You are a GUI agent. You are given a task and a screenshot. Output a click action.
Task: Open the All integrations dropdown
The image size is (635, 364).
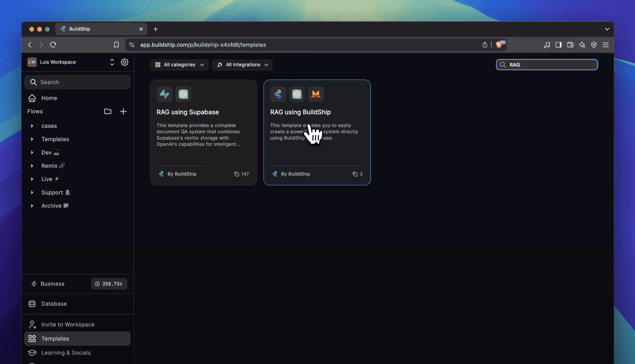242,65
